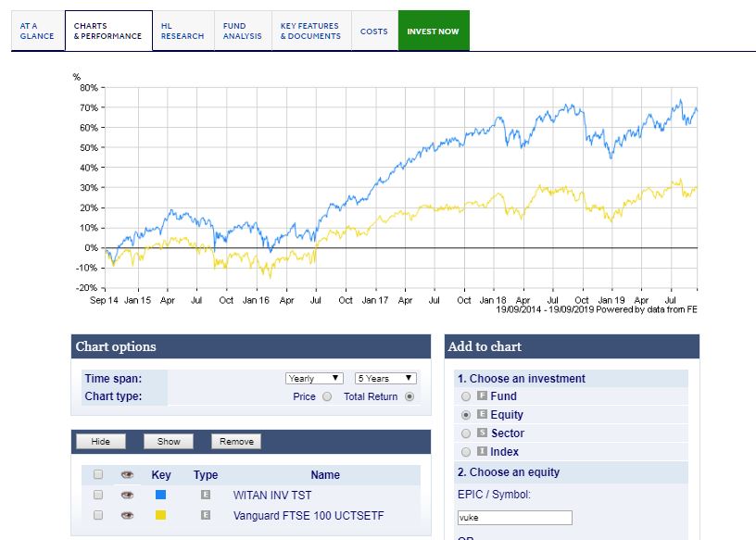Select the Index investment radio button
Screen dimensions: 756x540
[466, 452]
